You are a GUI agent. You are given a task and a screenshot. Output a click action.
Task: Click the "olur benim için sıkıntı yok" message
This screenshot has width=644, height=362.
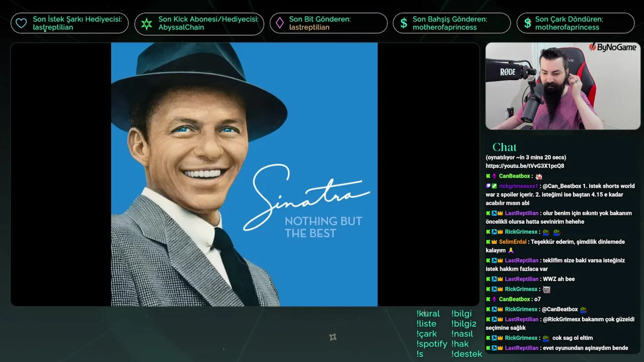[x=558, y=217]
